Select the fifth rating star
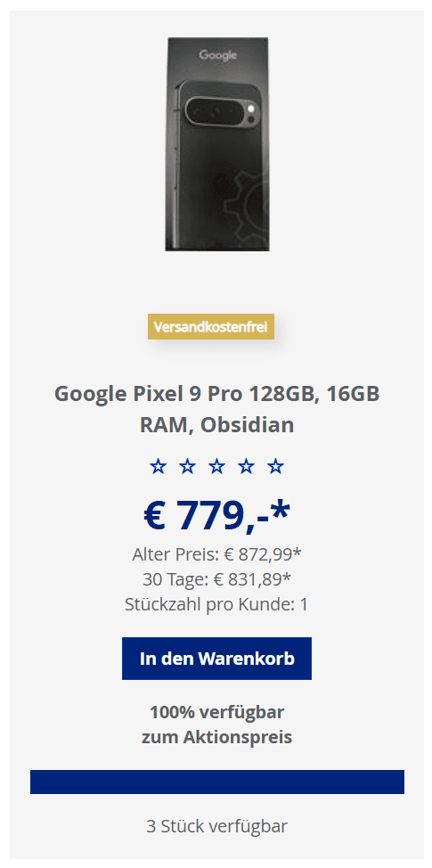 point(275,467)
